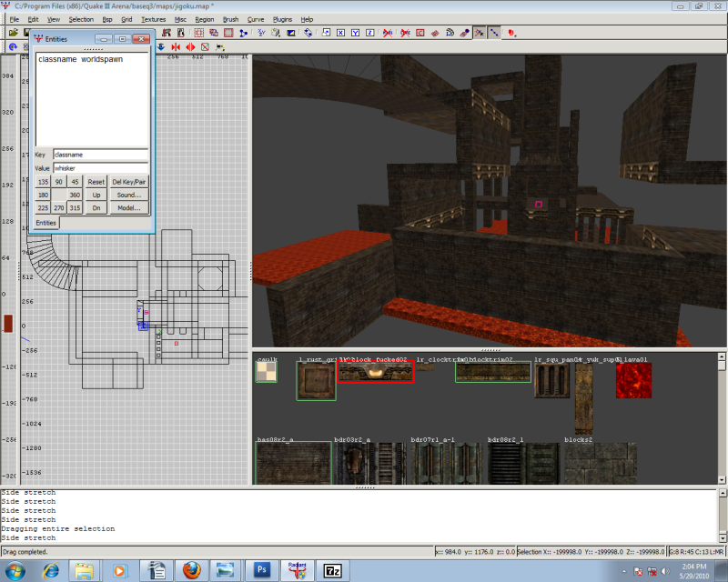Click the blue down-arrow icon beside the Entities window
728x582 pixels.
pos(161,47)
